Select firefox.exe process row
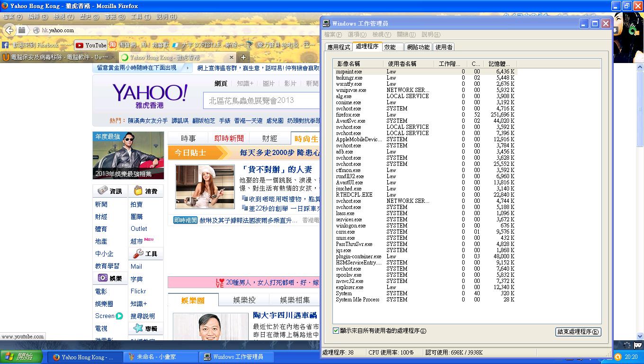Viewport: 644px width, 364px height. point(425,115)
